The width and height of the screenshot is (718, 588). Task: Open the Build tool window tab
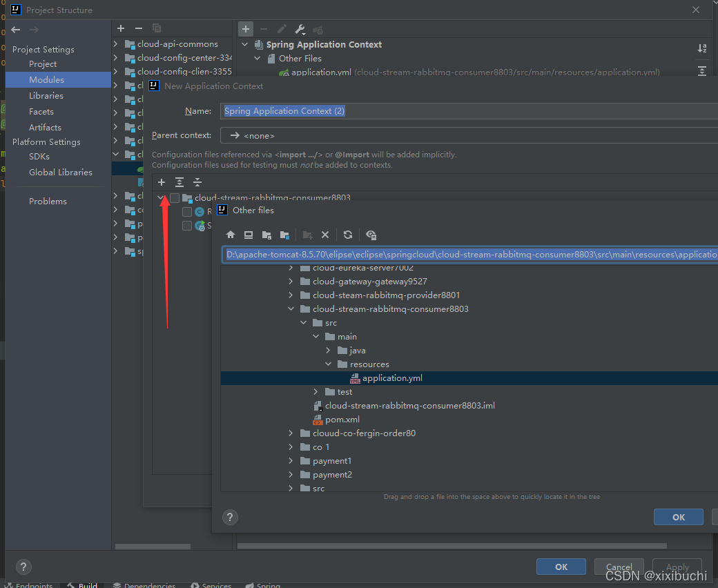pos(83,585)
